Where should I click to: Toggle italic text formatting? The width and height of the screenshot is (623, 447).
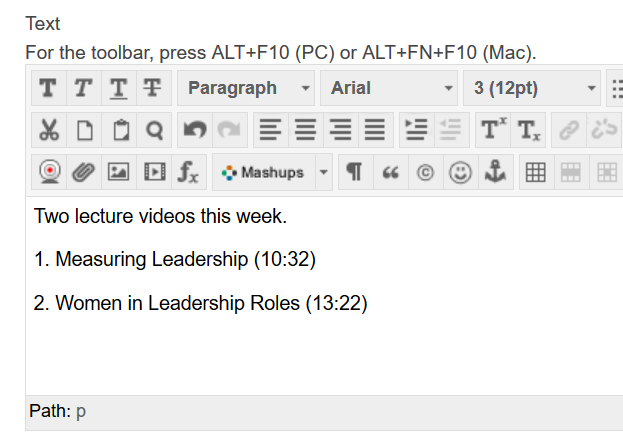(83, 88)
